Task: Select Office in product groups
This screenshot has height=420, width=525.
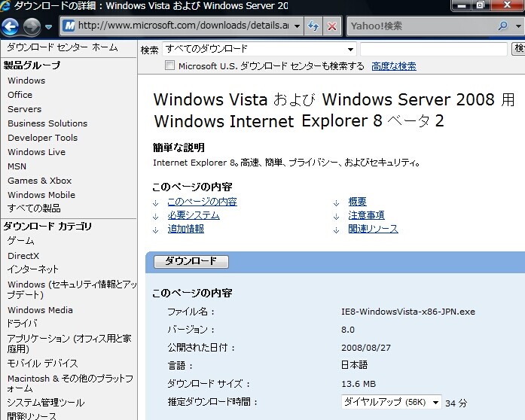Action: (20, 95)
